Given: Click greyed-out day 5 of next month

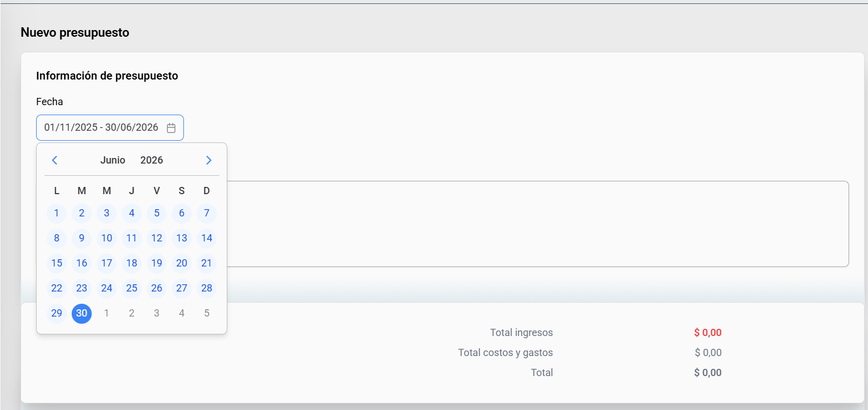Looking at the screenshot, I should [x=207, y=313].
